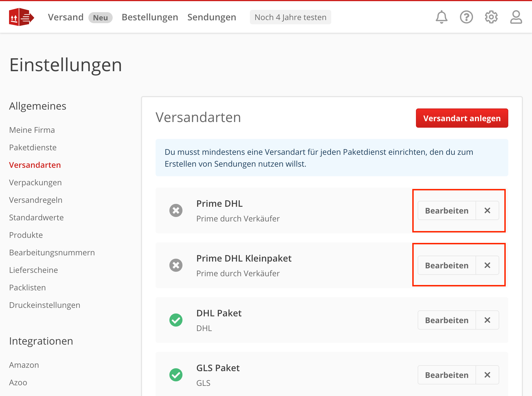Go to Meine Firma settings
Screen dimensions: 532x396
[32, 130]
